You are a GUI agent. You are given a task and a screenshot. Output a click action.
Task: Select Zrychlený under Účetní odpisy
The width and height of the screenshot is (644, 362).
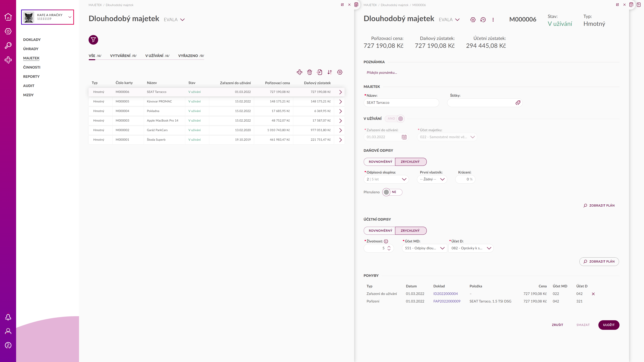click(411, 231)
